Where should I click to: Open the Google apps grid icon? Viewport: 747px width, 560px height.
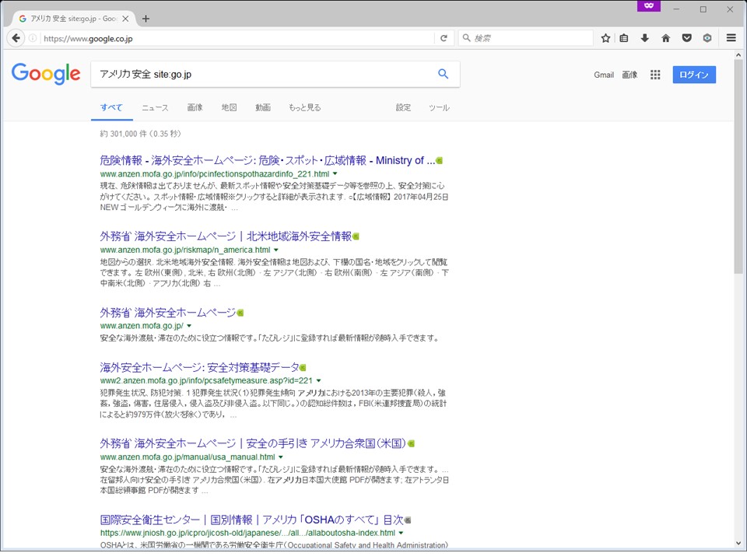(x=655, y=75)
